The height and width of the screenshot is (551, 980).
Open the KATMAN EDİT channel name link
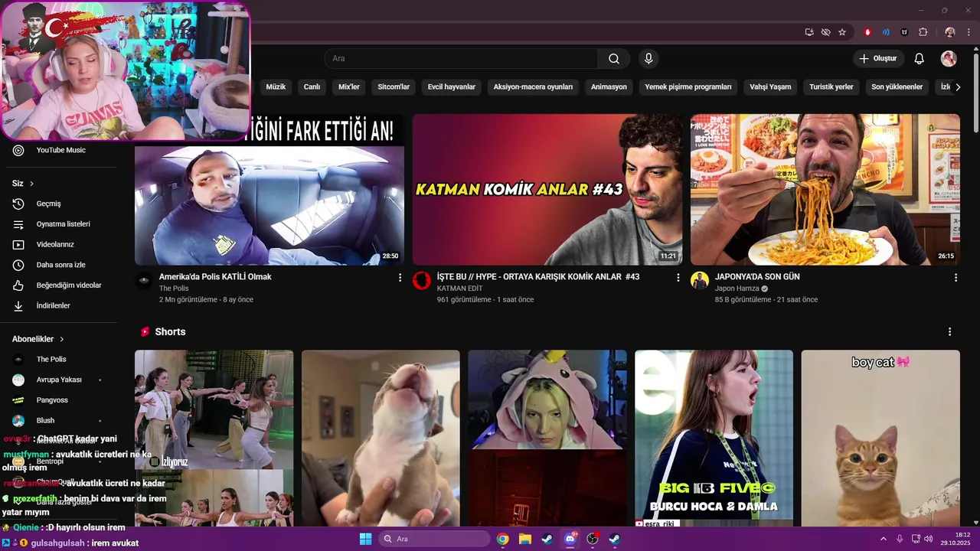[x=460, y=289]
